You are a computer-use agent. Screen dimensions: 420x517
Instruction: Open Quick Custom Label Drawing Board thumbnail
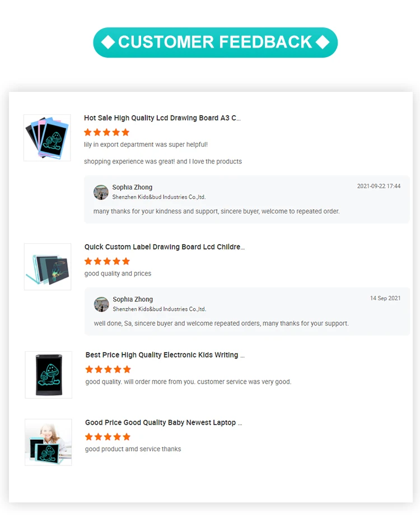48,267
